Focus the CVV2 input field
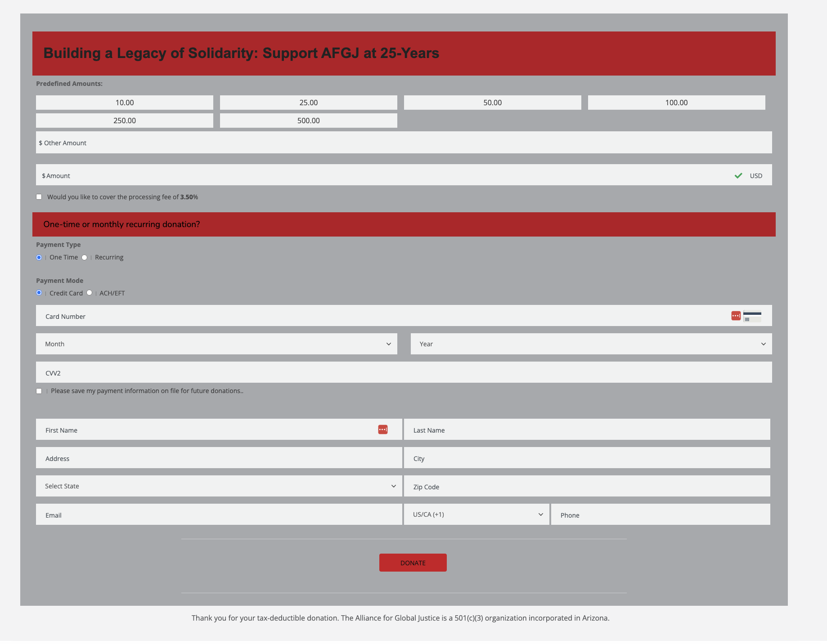Screen dimensions: 827x644 404,373
